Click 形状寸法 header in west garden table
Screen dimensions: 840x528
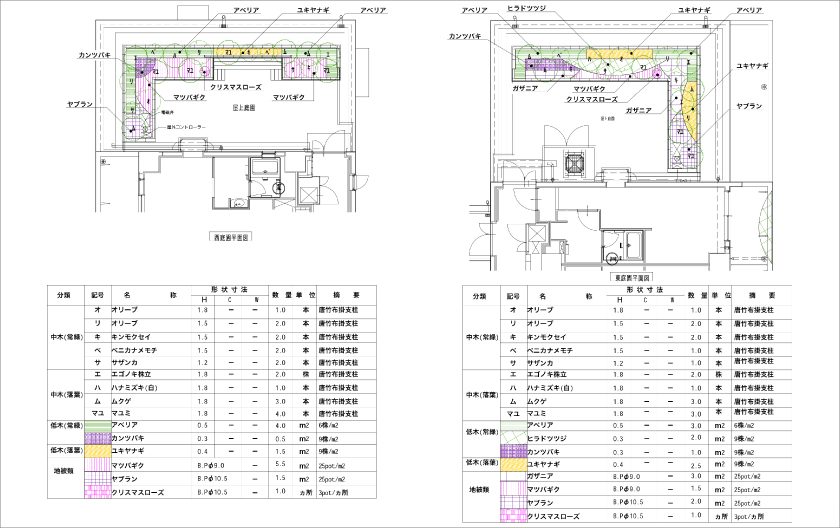230,289
